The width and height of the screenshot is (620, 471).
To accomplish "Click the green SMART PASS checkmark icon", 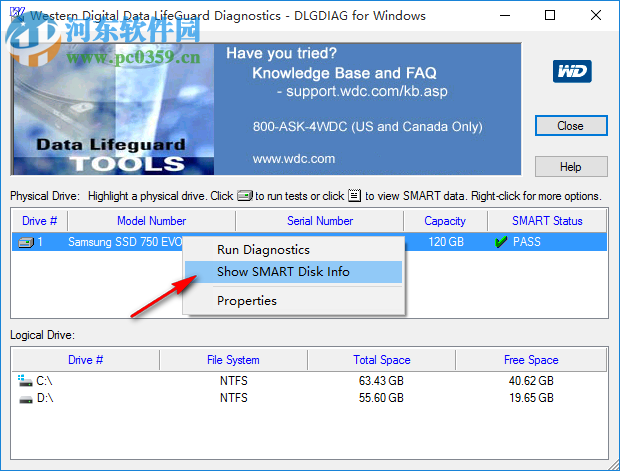I will click(x=501, y=242).
